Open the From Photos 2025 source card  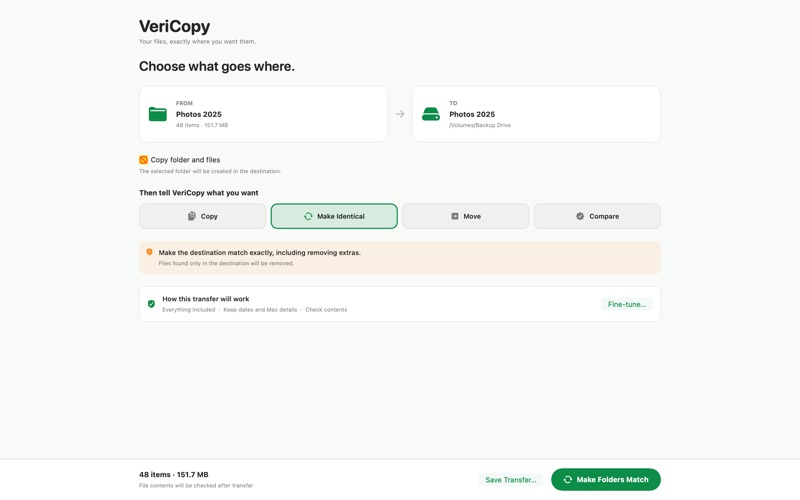click(263, 114)
